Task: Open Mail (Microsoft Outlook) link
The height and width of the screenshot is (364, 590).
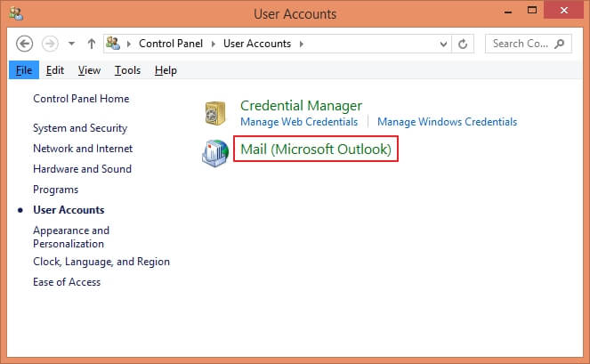Action: pos(316,149)
